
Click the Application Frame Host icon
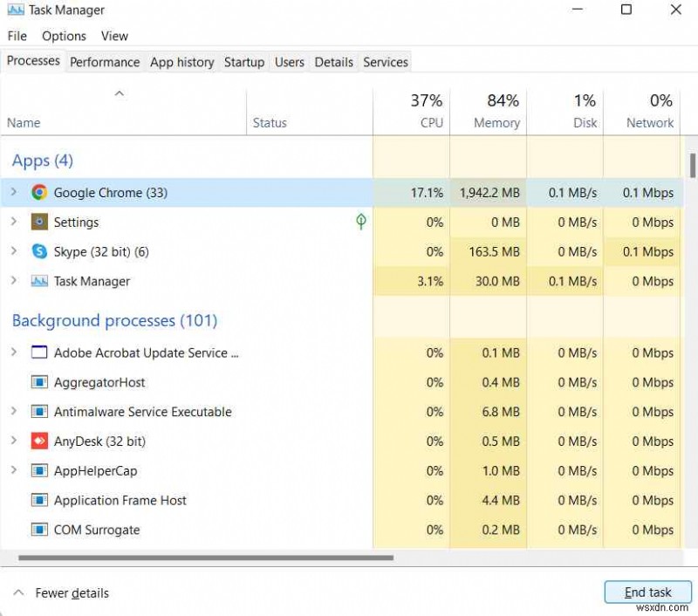(39, 500)
